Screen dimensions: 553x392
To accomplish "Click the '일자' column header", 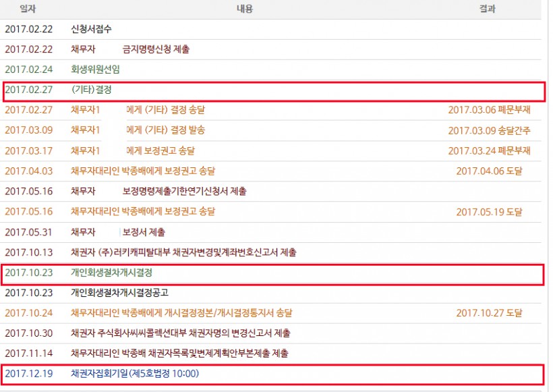I will pyautogui.click(x=28, y=9).
